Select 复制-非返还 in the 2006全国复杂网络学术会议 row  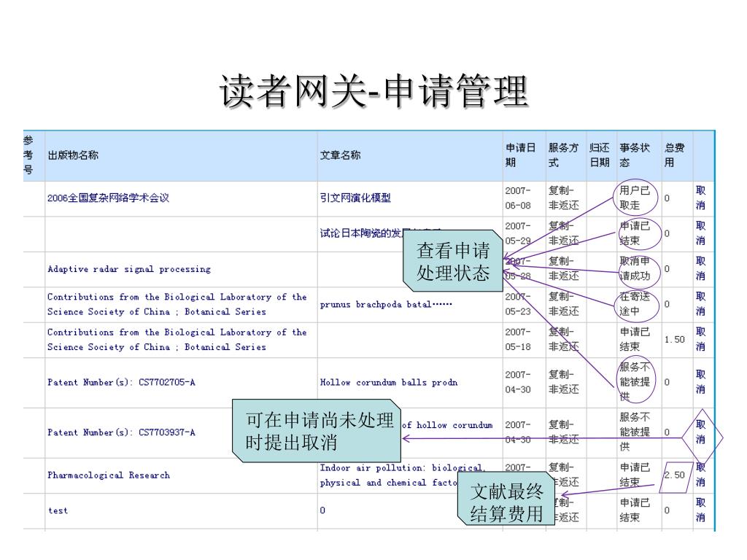564,198
